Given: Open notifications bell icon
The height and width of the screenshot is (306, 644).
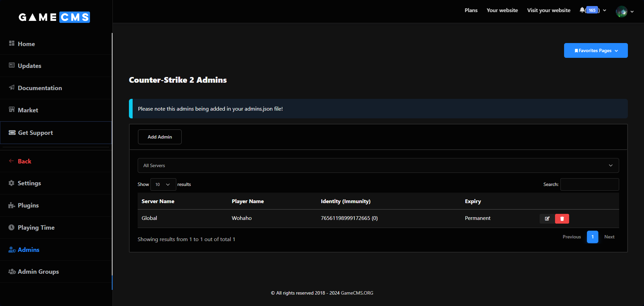Looking at the screenshot, I should (x=582, y=10).
